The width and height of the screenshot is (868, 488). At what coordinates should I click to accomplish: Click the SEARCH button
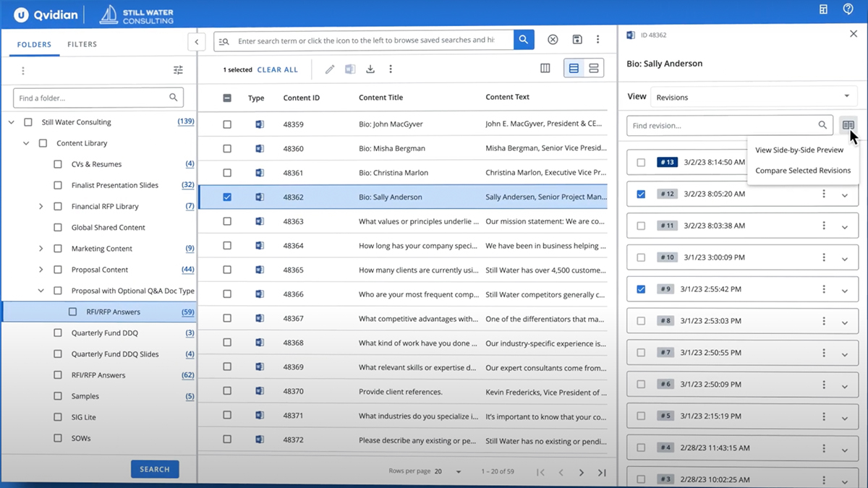pos(155,468)
